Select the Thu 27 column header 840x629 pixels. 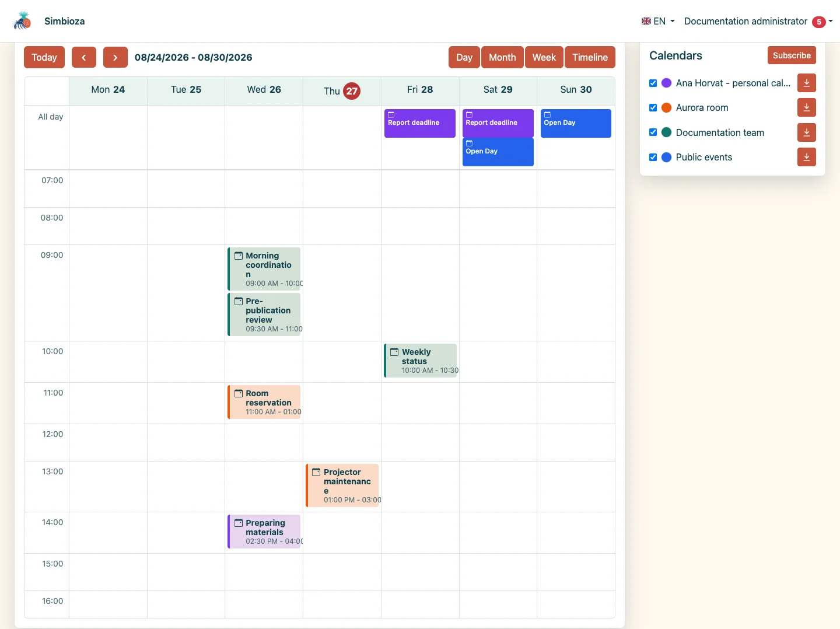click(x=342, y=91)
